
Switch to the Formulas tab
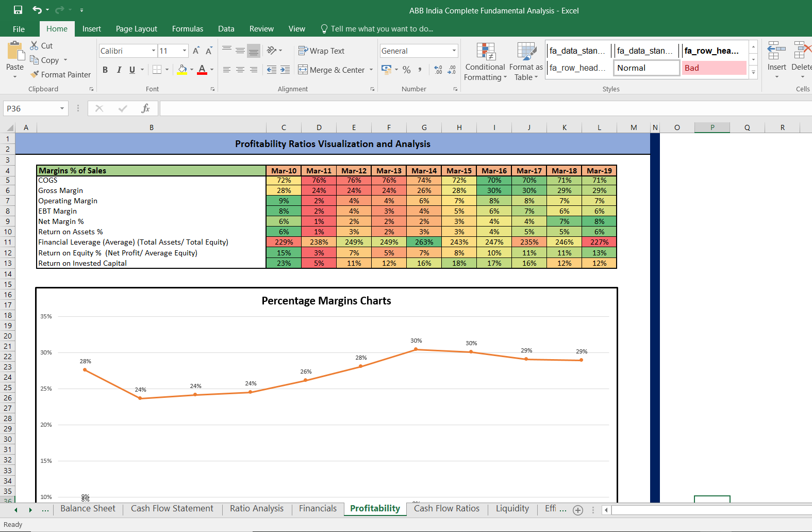(x=188, y=29)
